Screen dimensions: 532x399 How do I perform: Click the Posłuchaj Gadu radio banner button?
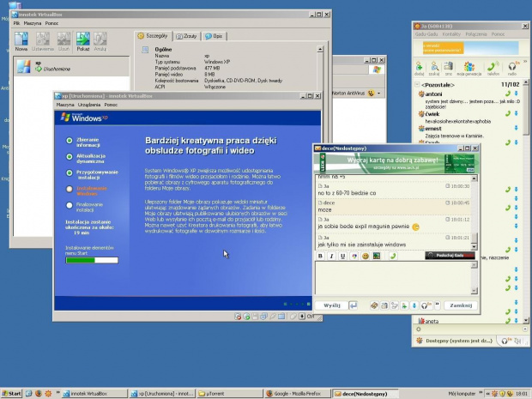coord(450,256)
